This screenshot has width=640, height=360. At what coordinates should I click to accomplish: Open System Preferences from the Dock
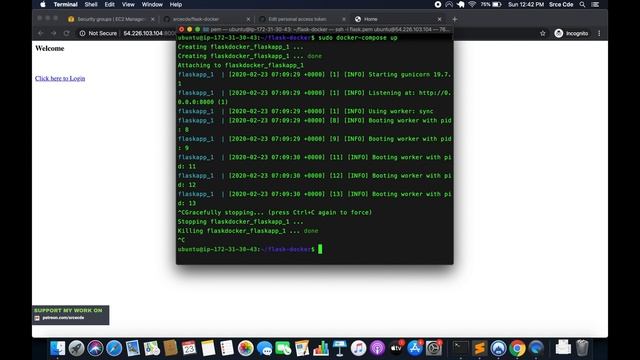coord(433,348)
